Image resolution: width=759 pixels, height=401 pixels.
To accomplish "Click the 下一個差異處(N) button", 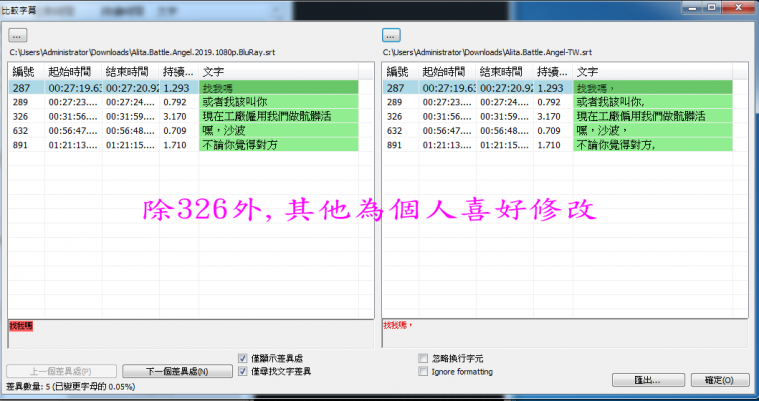I will pos(177,371).
